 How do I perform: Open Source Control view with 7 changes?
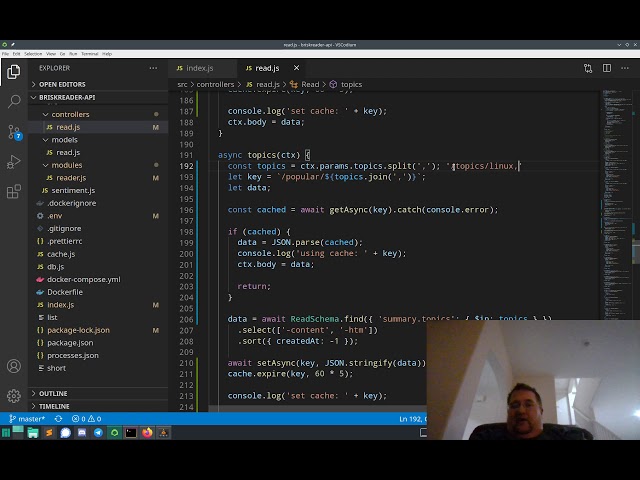pos(14,132)
